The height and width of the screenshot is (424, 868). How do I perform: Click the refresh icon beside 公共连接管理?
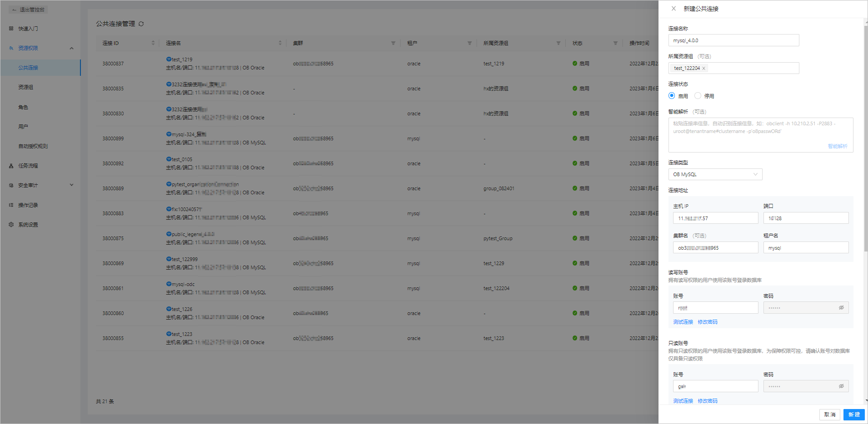coord(141,24)
